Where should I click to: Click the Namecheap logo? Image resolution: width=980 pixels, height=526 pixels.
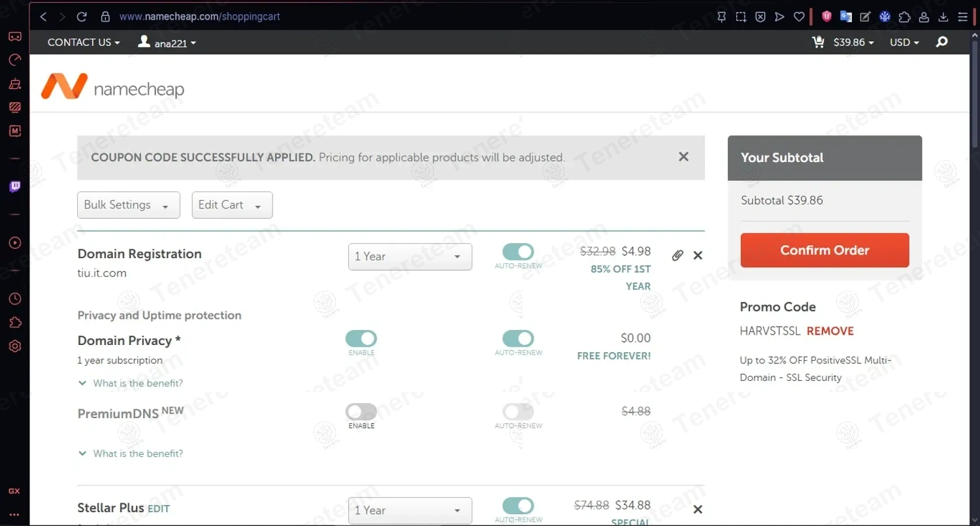click(x=112, y=88)
